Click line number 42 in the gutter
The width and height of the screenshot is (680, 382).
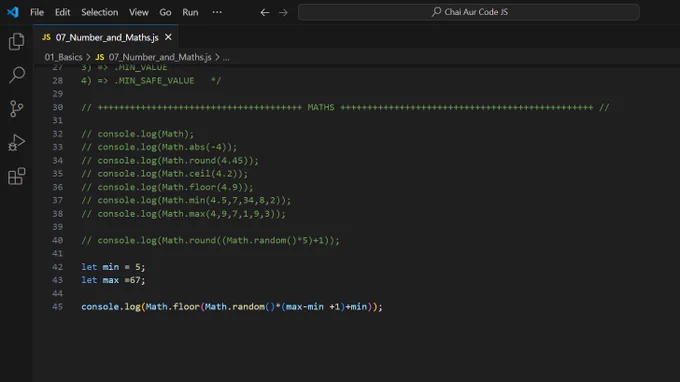(57, 267)
